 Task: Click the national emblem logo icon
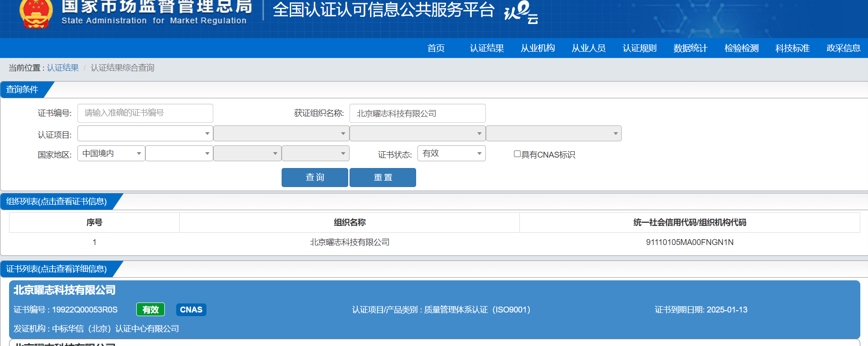(36, 14)
